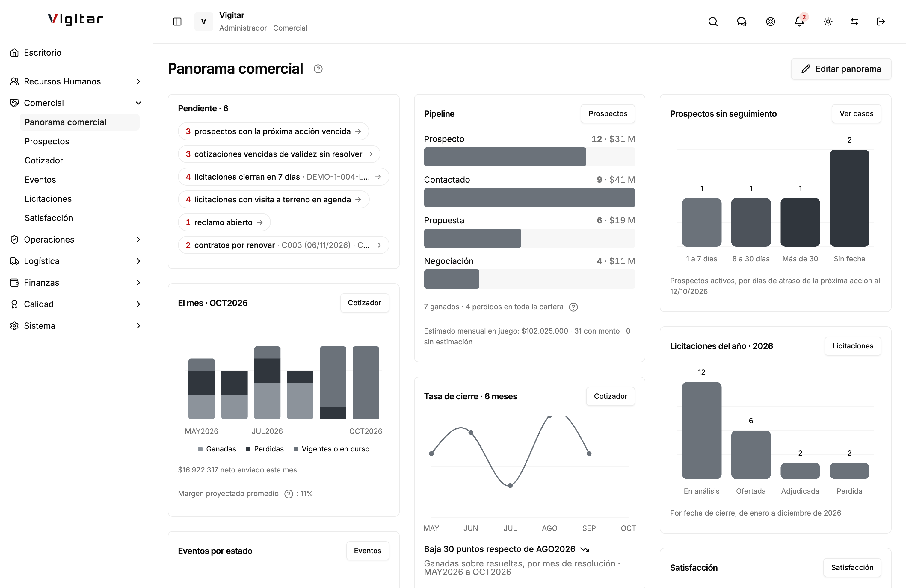
Task: Open cotizaciones vencidas de validez sin resolver
Action: pyautogui.click(x=279, y=154)
